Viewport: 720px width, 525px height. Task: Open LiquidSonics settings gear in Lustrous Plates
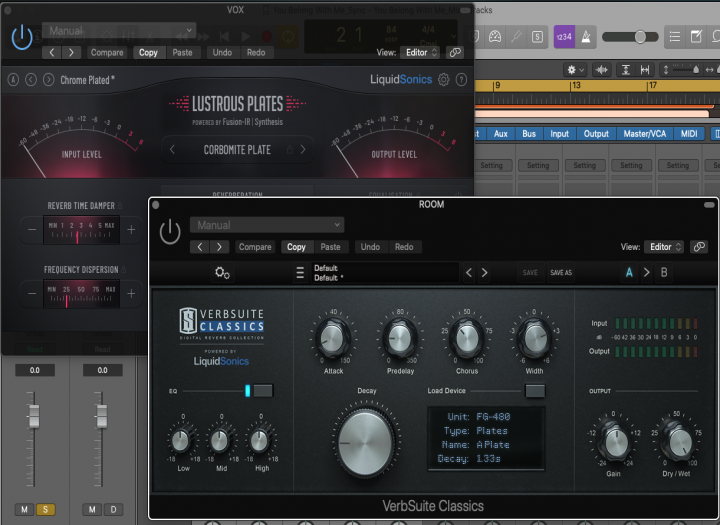(444, 79)
